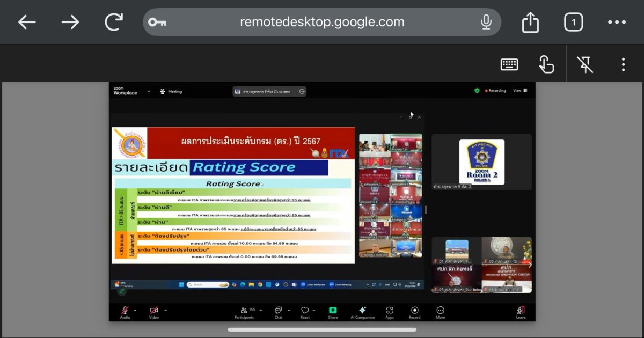Screen dimensions: 644x338
Task: Tap the remotedesktop.google.com address bar
Action: [322, 22]
